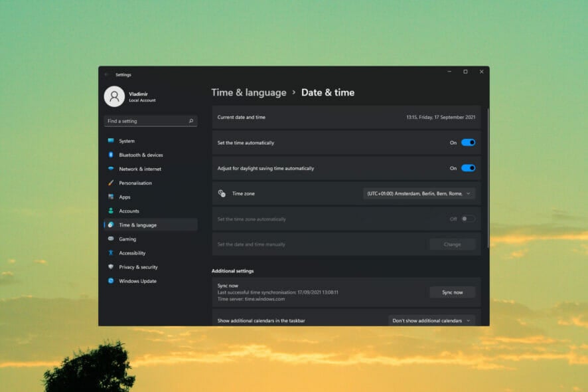Open Gaming settings
Viewport: 588px width, 392px height.
[151, 239]
